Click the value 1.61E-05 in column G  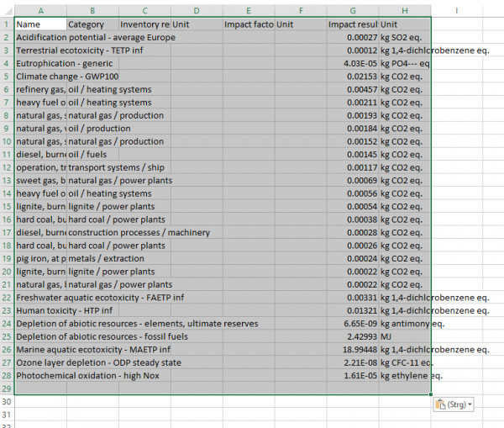353,376
